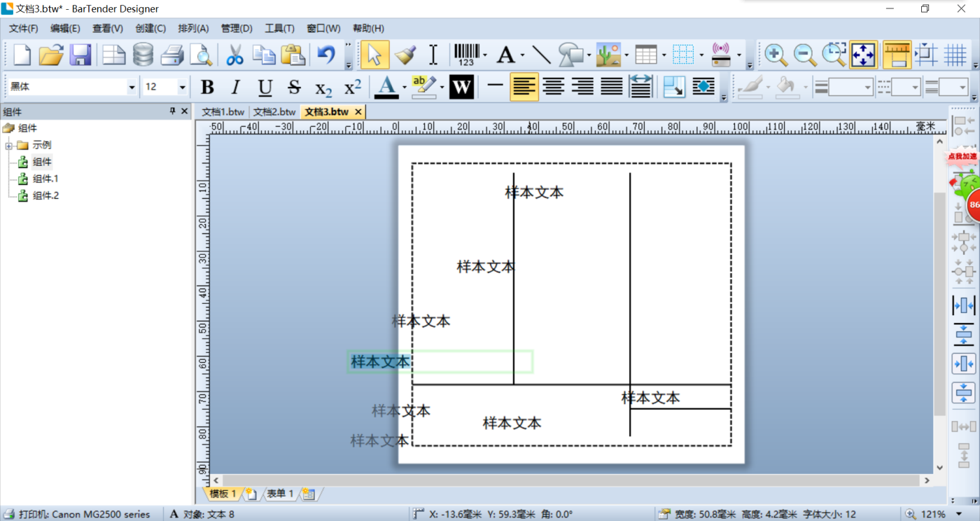Switch to 文档1.btw tab

click(223, 112)
